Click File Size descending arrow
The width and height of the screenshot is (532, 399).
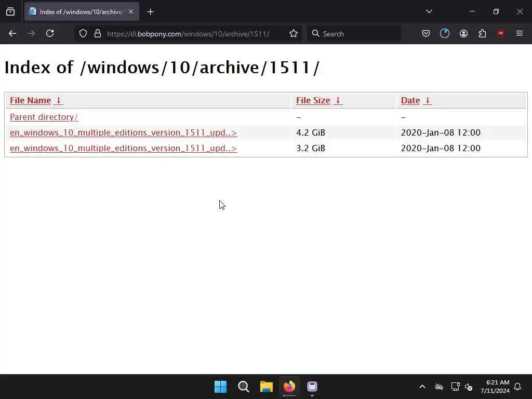338,100
